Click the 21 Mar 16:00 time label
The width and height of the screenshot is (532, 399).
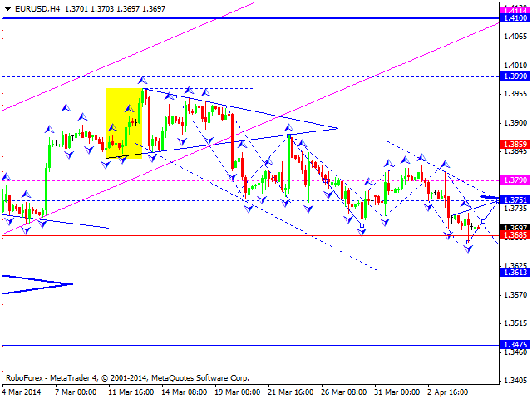291,392
